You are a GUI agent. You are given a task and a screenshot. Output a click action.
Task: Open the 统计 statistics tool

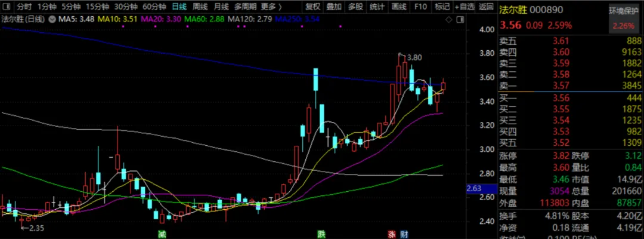[x=377, y=7]
